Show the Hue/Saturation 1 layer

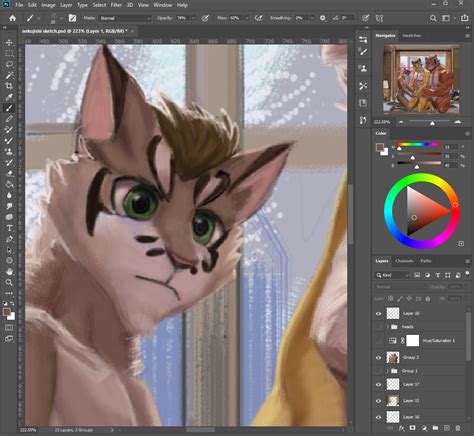point(378,340)
